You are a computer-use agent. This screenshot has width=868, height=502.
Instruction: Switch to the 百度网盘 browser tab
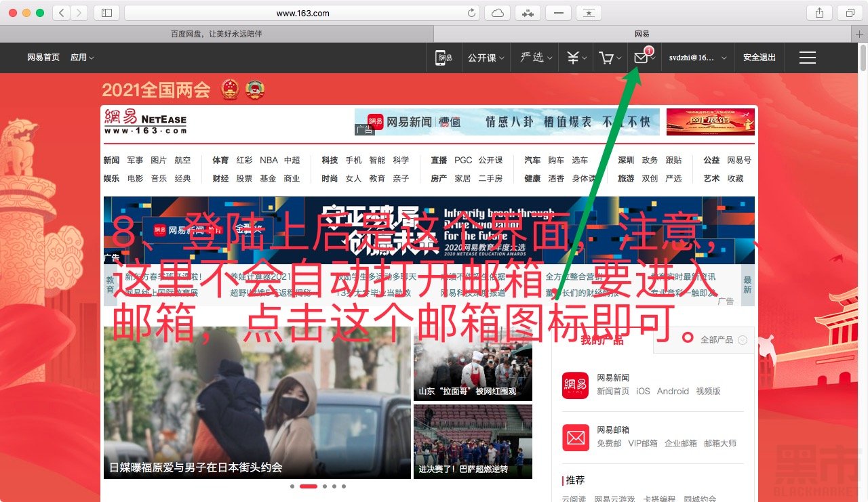coord(216,34)
